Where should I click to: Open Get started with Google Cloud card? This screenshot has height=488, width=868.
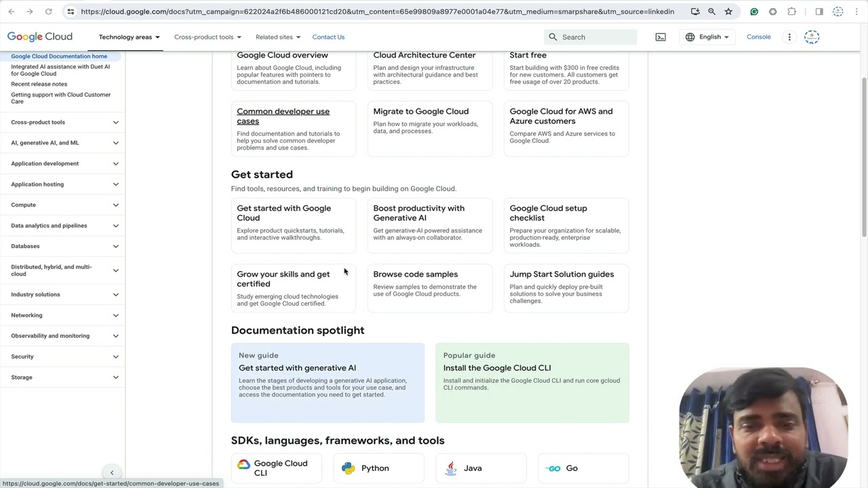coord(294,226)
